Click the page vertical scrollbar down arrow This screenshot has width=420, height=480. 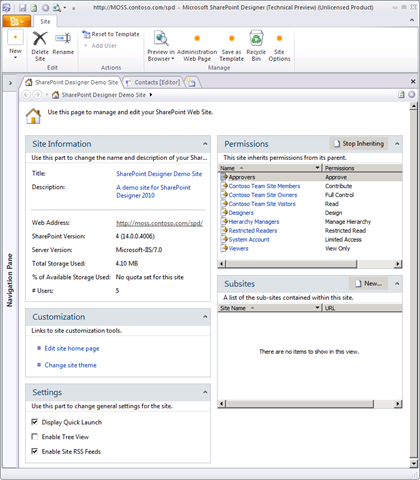tap(414, 463)
